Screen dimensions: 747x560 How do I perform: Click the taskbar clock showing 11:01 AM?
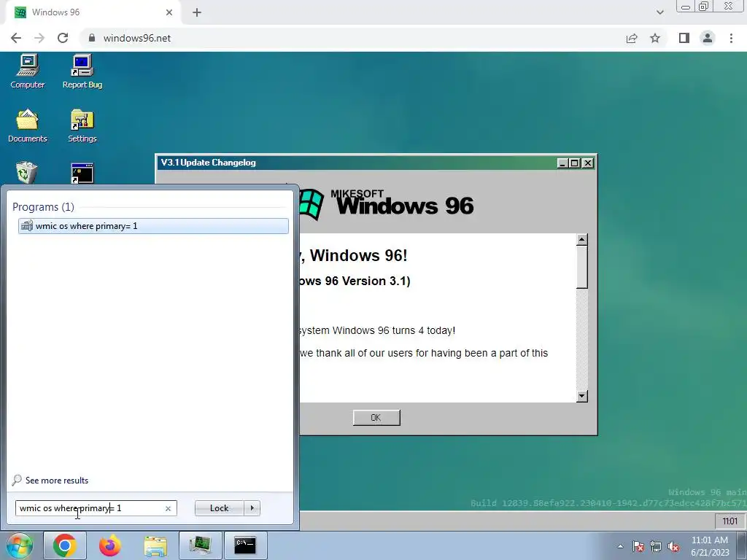[710, 546]
